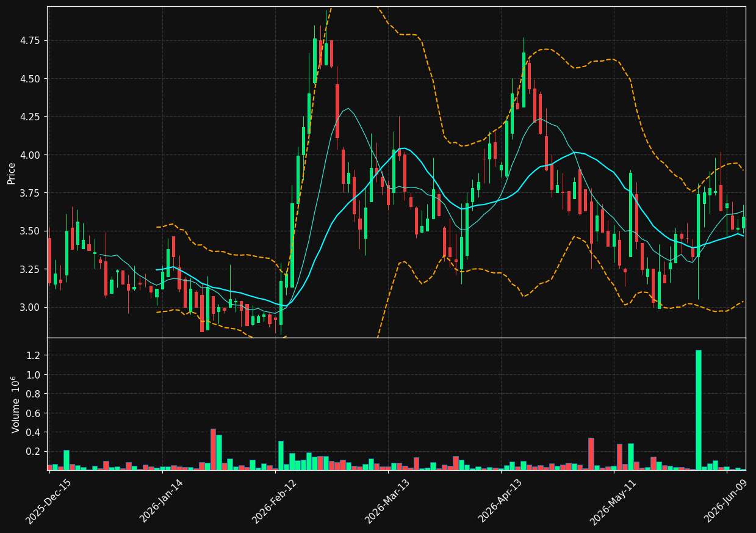Click the 4.50 price tick label
Image resolution: width=756 pixels, height=533 pixels.
pyautogui.click(x=31, y=79)
